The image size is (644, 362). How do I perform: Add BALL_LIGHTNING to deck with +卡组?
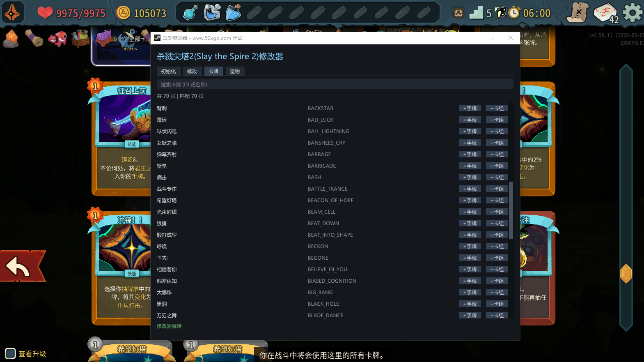497,131
